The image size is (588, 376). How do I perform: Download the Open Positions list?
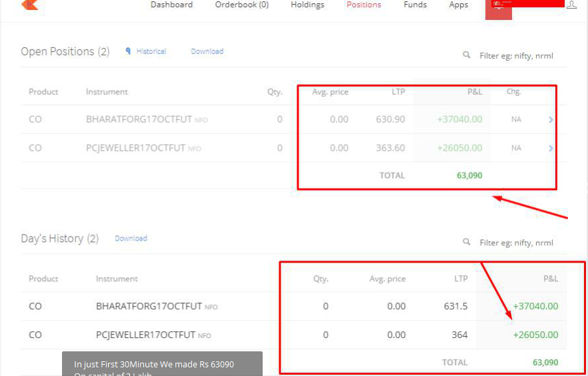pyautogui.click(x=207, y=51)
